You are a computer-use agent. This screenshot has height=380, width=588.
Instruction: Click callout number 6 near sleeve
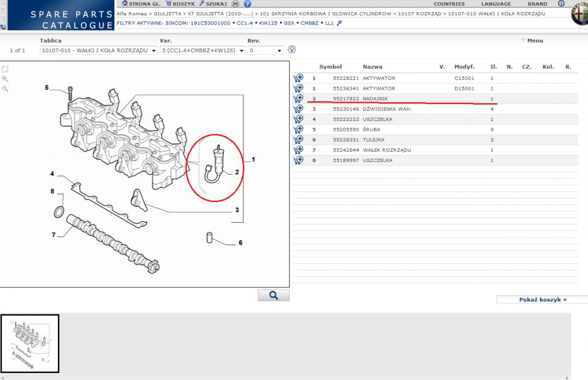240,243
